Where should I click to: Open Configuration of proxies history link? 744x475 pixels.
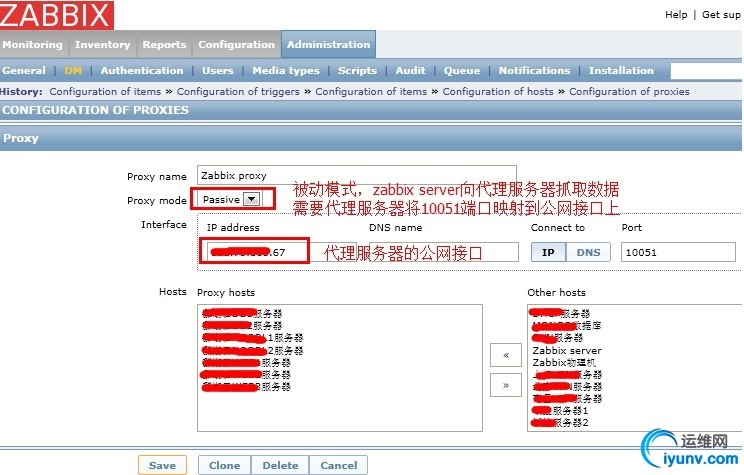tap(629, 92)
